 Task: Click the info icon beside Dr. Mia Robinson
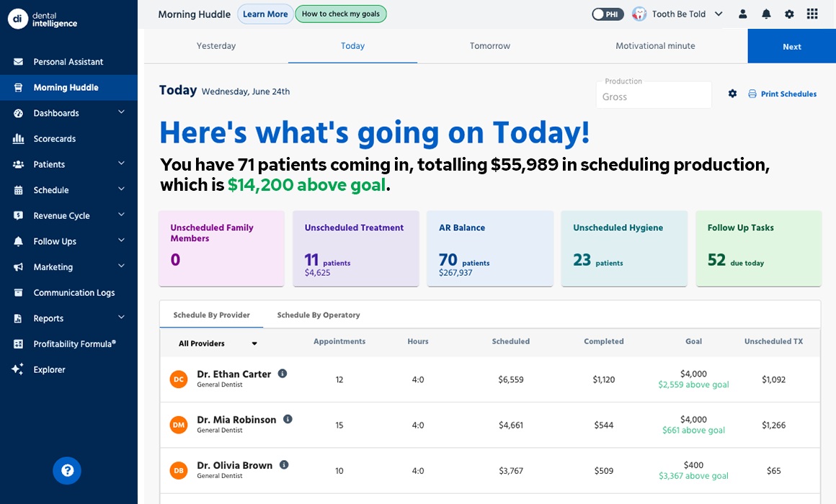tap(288, 419)
